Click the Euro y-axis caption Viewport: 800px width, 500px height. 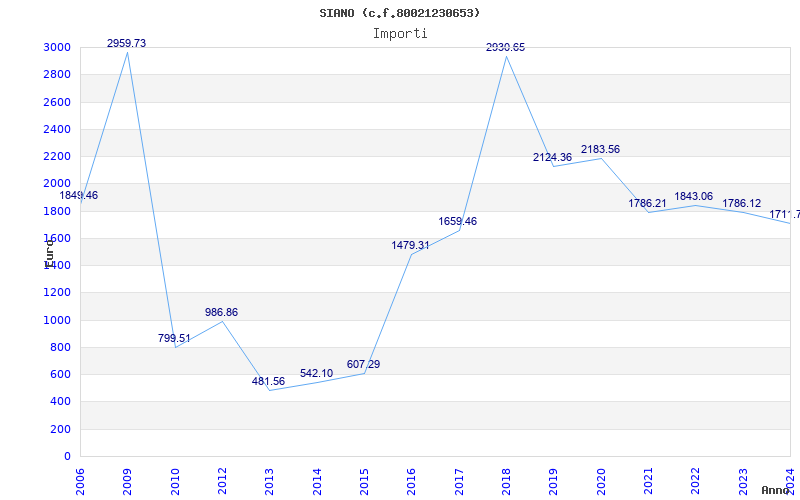49,252
